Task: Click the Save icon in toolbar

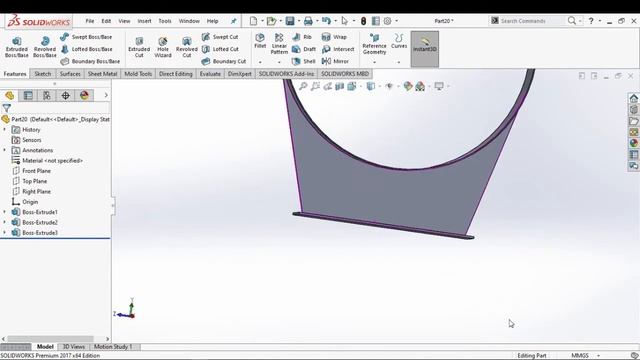Action: pos(290,21)
